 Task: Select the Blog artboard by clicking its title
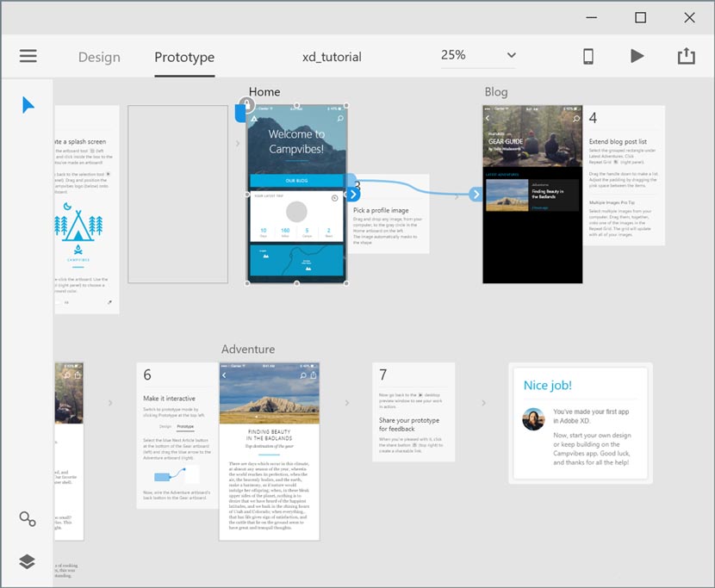coord(495,91)
